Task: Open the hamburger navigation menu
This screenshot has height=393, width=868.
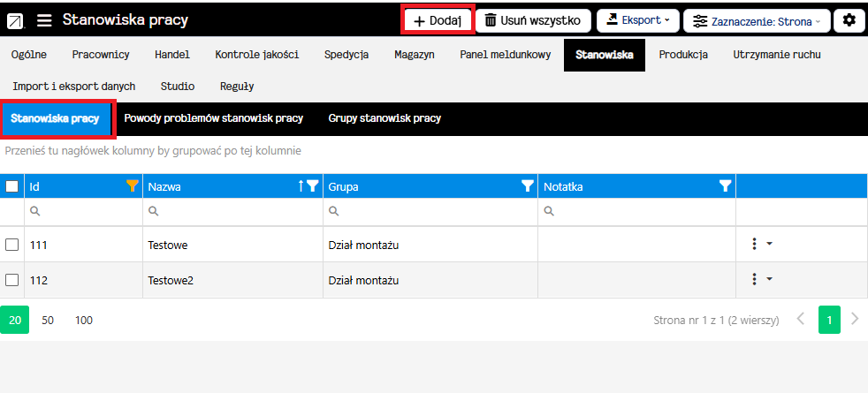Action: coord(44,20)
